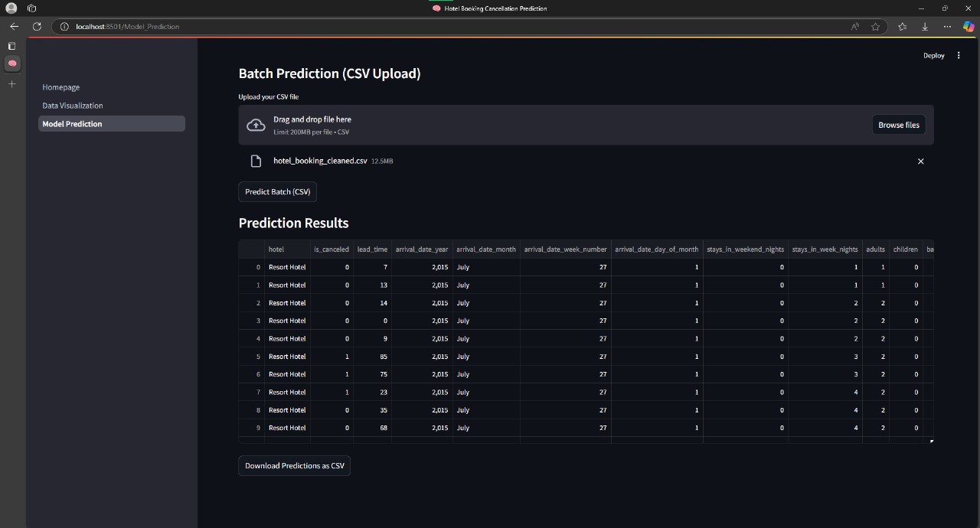The image size is (980, 528).
Task: Open the favorites list icon
Action: point(902,26)
